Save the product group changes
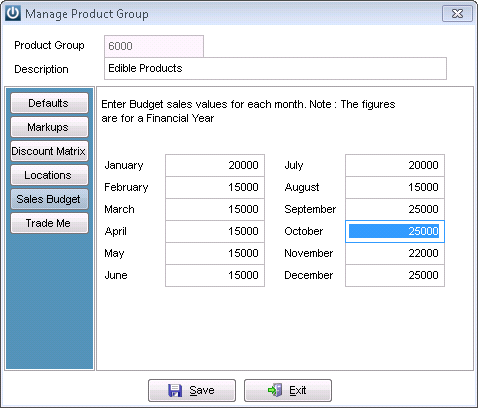 pyautogui.click(x=192, y=390)
